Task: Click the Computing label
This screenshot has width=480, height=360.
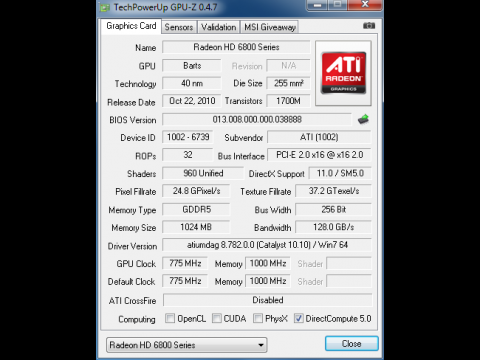Action: (x=137, y=319)
